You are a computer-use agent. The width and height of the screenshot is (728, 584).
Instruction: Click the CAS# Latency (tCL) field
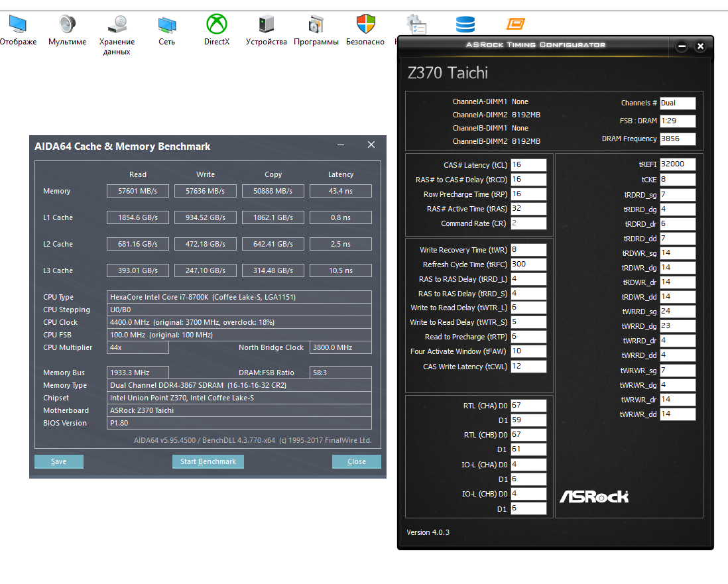tap(528, 165)
